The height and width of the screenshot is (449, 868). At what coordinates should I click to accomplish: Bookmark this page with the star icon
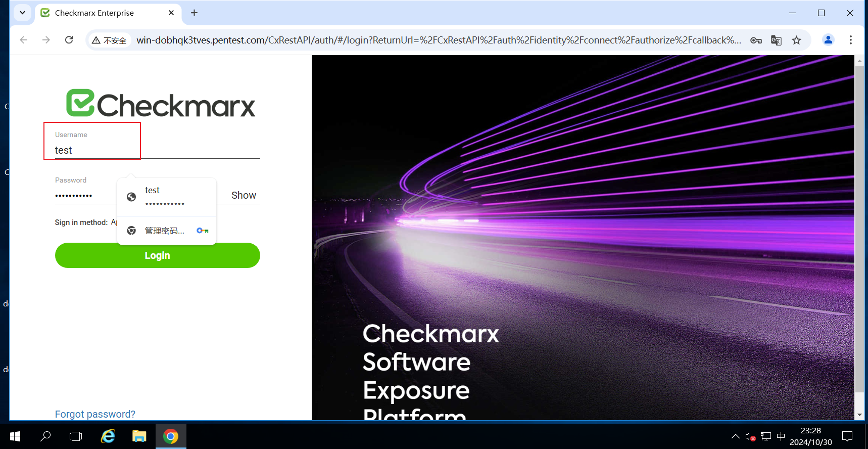pos(797,40)
